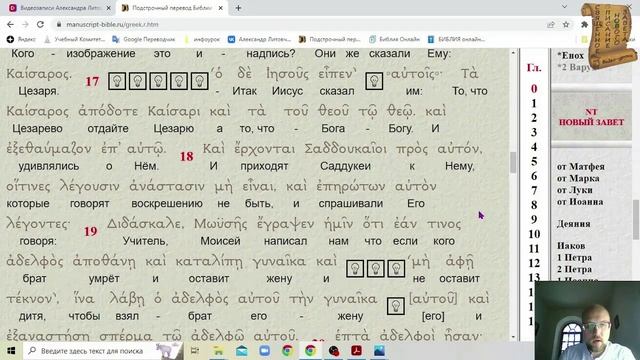Expand the tab search chevron

click(564, 7)
